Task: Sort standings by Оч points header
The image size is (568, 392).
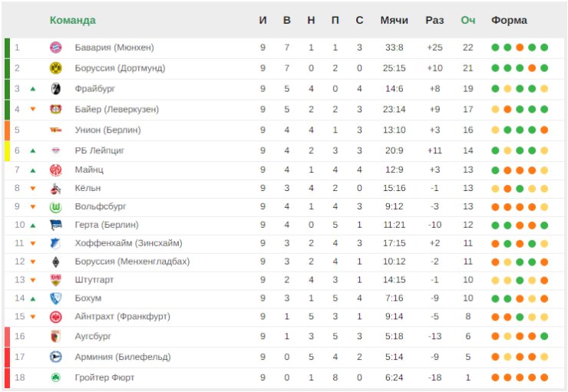Action: pos(467,20)
